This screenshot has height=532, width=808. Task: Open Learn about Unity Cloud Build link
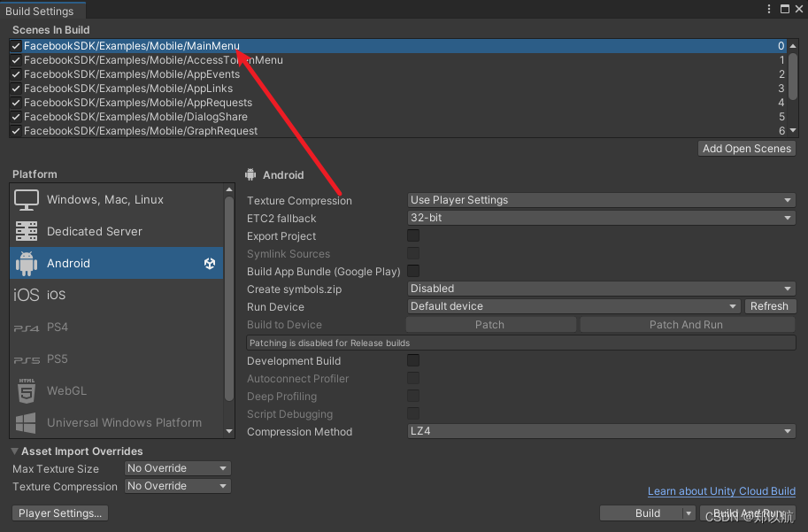(x=721, y=491)
